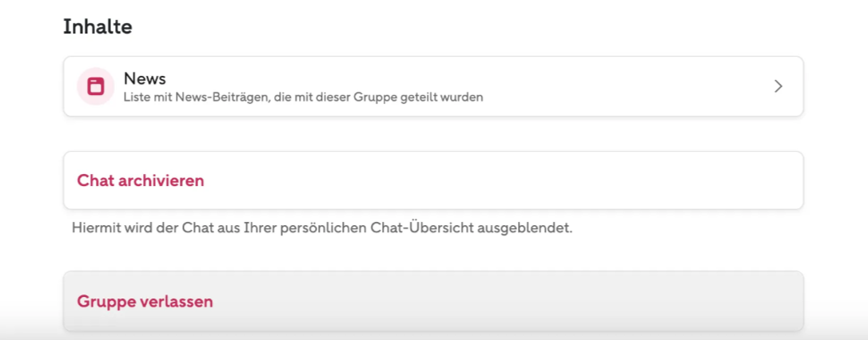
Task: Click the 'Hiermit wird der Chat' hint text
Action: 322,227
